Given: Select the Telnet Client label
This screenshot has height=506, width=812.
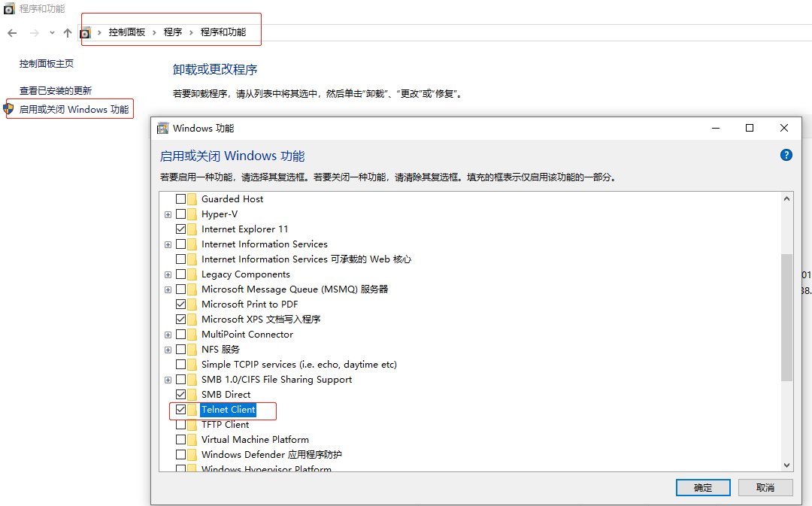Looking at the screenshot, I should (x=229, y=409).
